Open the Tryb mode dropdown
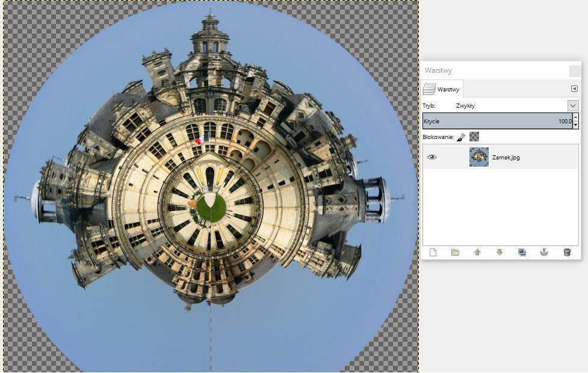 point(572,106)
